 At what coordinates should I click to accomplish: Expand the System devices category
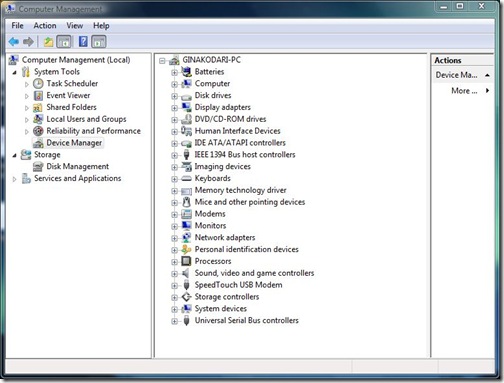point(174,309)
